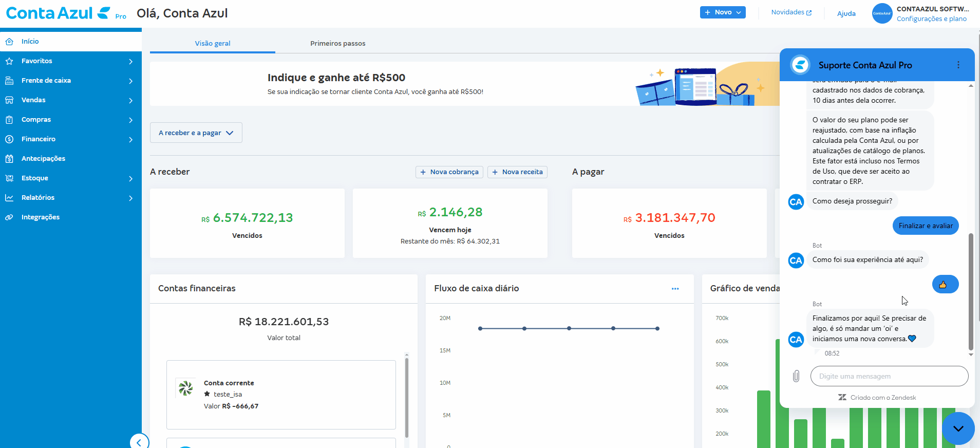Click the teste_isa bank logo
The image size is (980, 448).
click(x=185, y=388)
